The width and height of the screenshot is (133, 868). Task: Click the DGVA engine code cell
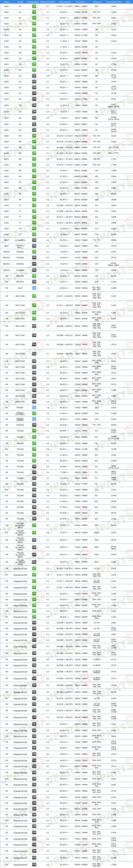click(114, 525)
